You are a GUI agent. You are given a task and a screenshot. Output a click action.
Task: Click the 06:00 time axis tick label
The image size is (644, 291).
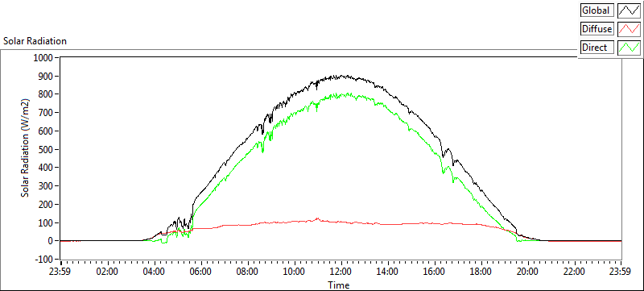click(200, 272)
